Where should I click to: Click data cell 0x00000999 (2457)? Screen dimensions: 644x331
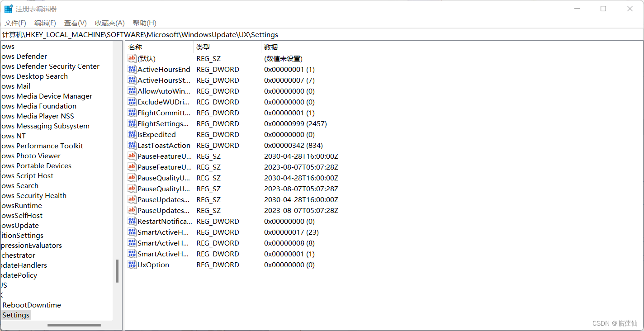(x=295, y=123)
